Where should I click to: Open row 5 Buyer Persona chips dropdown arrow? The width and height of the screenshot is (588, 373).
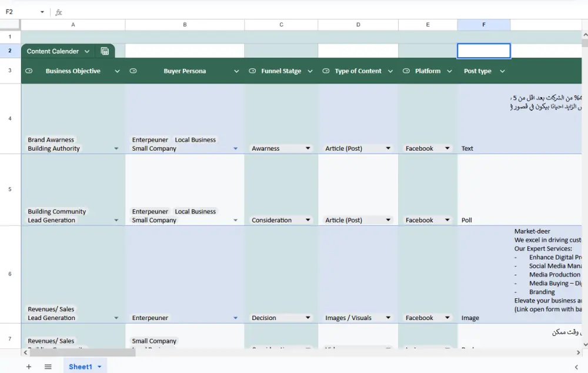pyautogui.click(x=236, y=220)
